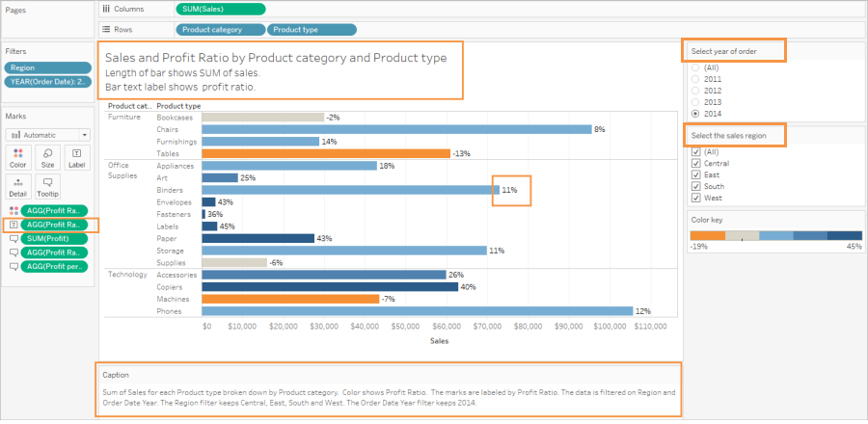Toggle the (All) sales region checkbox
868x424 pixels.
pyautogui.click(x=696, y=151)
